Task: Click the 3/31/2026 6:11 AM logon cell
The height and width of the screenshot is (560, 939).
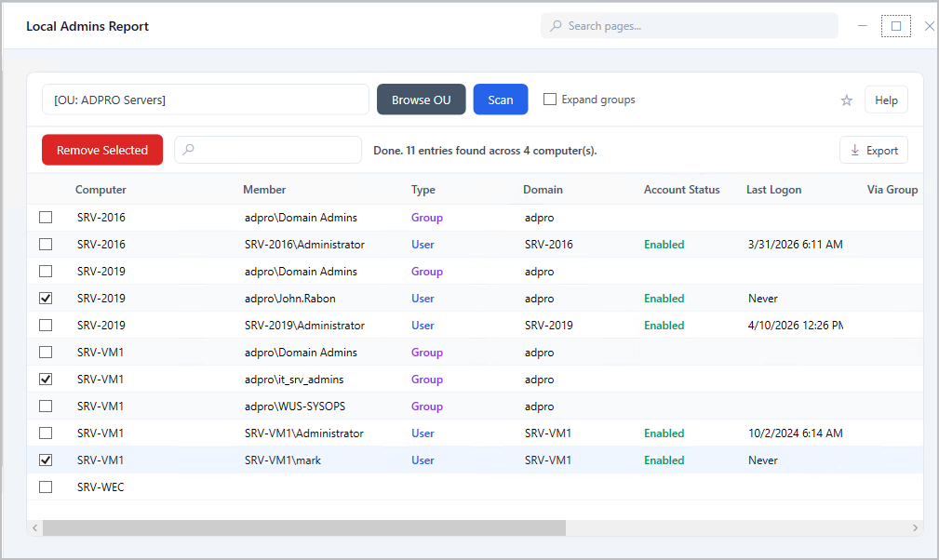Action: point(796,244)
